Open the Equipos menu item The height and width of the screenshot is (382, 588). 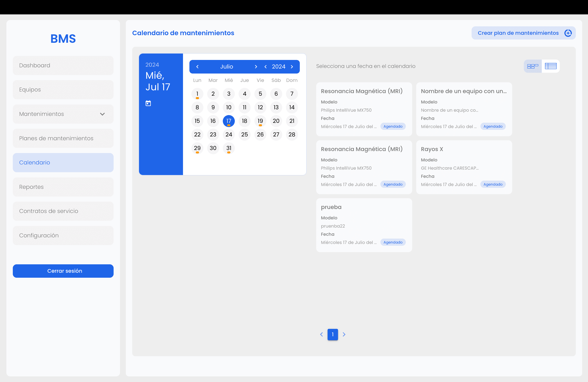(63, 90)
